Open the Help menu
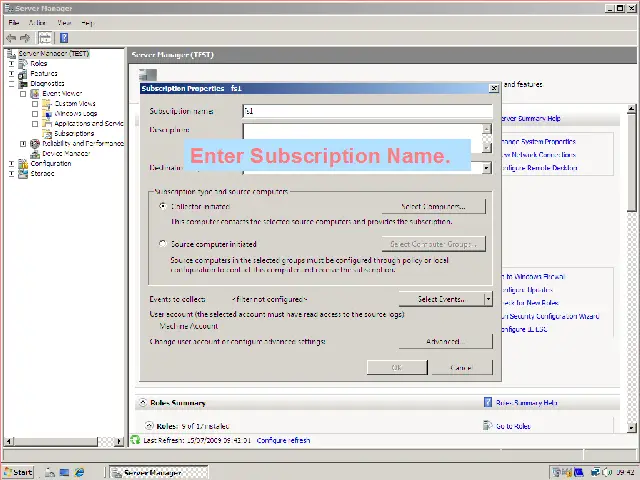 (x=87, y=23)
